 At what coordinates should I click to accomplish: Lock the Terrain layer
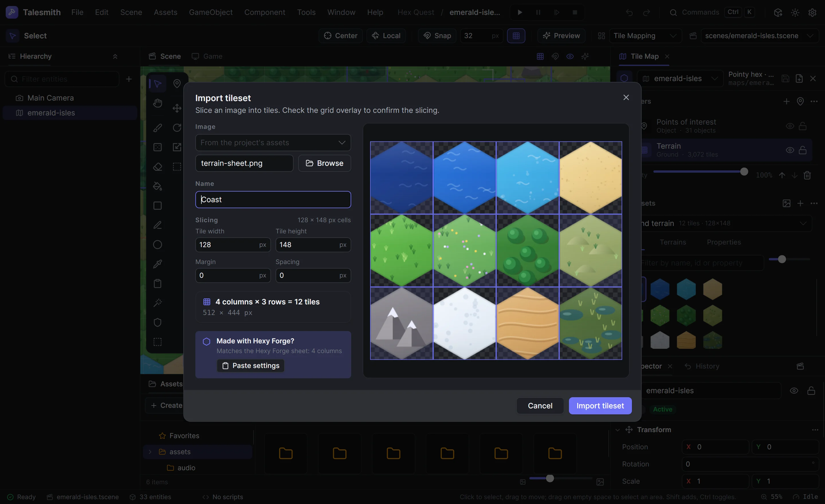point(803,150)
